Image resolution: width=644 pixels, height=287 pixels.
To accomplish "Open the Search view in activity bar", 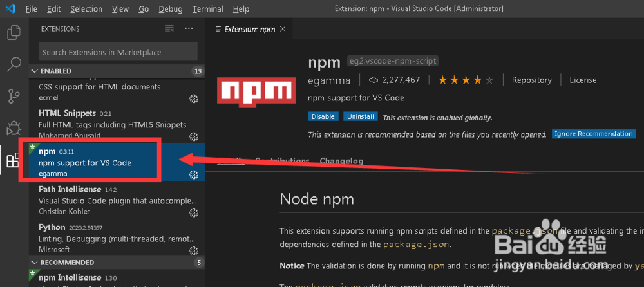I will [x=14, y=64].
